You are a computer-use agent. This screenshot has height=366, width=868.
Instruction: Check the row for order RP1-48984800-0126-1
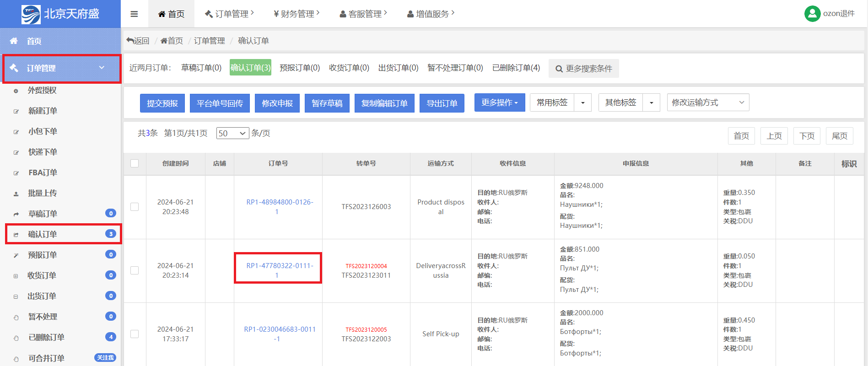pyautogui.click(x=135, y=207)
